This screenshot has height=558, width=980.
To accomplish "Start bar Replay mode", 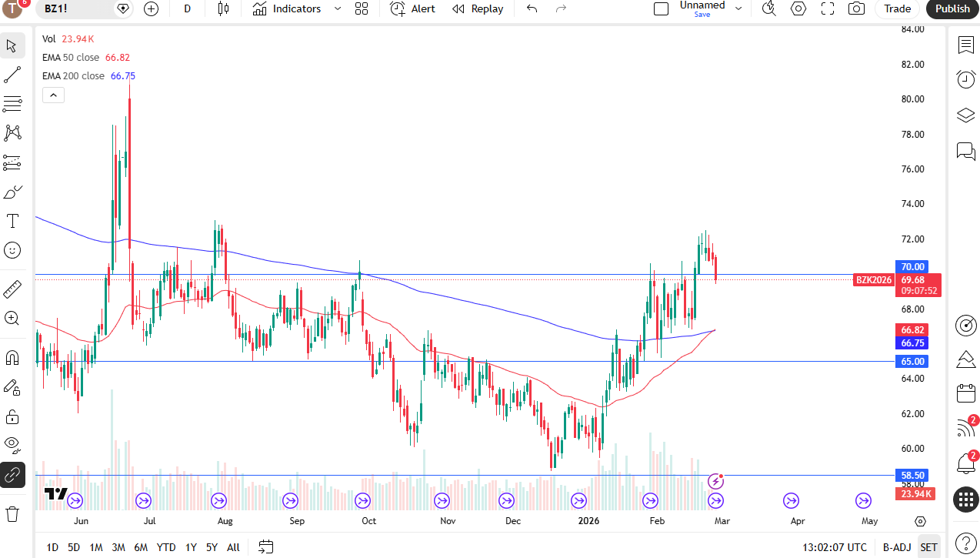I will (x=478, y=9).
